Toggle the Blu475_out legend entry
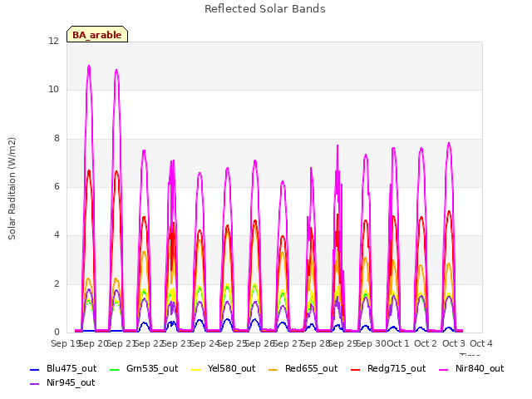 (x=63, y=369)
